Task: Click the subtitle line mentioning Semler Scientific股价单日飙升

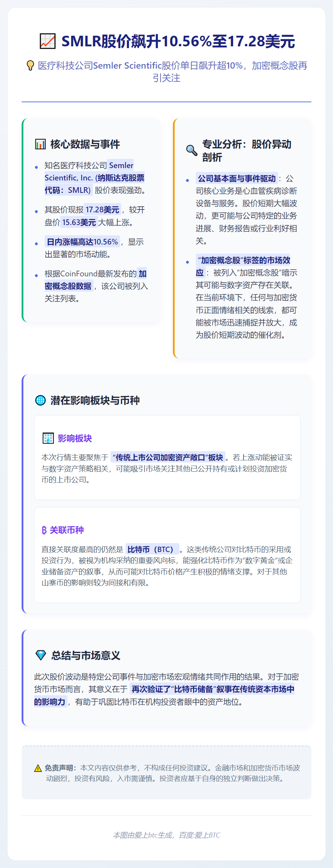Action: click(172, 72)
